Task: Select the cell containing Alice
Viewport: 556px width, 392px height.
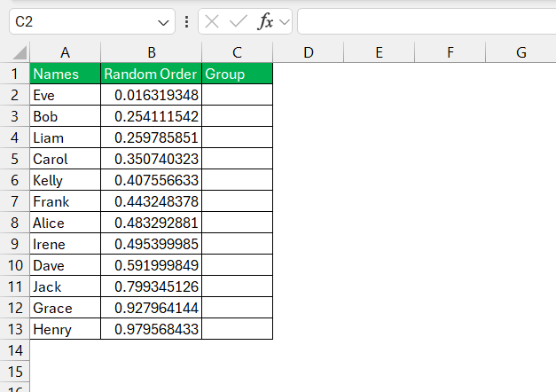Action: (x=66, y=223)
